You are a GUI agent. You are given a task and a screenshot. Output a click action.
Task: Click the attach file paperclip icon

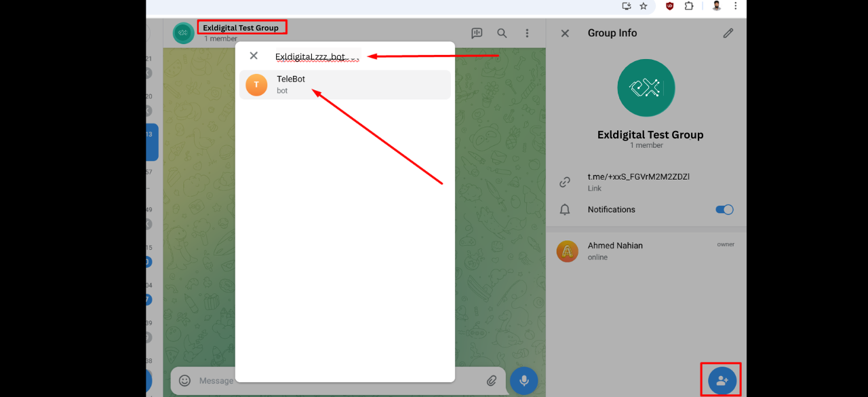pos(492,381)
